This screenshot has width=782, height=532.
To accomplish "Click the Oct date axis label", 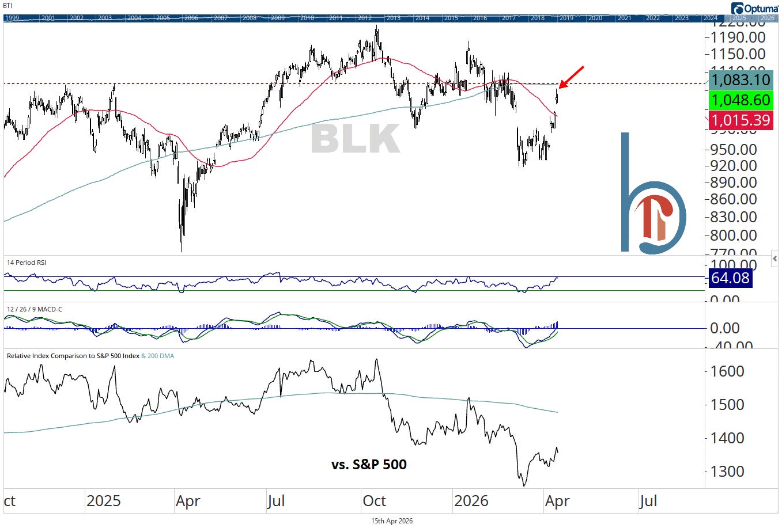I will point(374,501).
